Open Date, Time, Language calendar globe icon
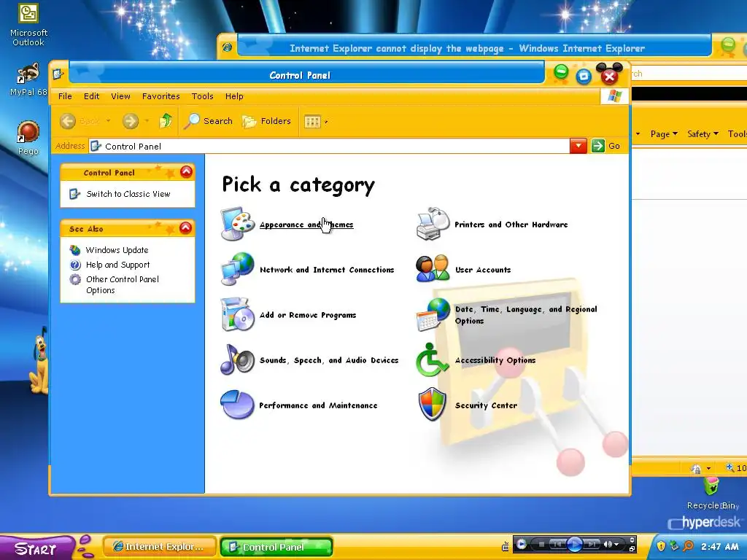Screen dimensions: 747x560 pyautogui.click(x=433, y=314)
